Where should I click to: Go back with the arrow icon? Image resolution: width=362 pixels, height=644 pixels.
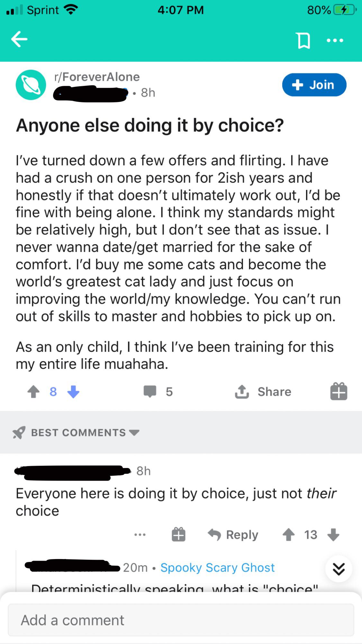click(19, 40)
